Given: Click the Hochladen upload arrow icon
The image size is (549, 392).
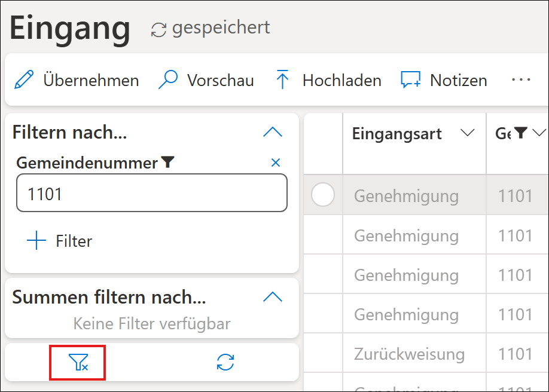Looking at the screenshot, I should 282,80.
